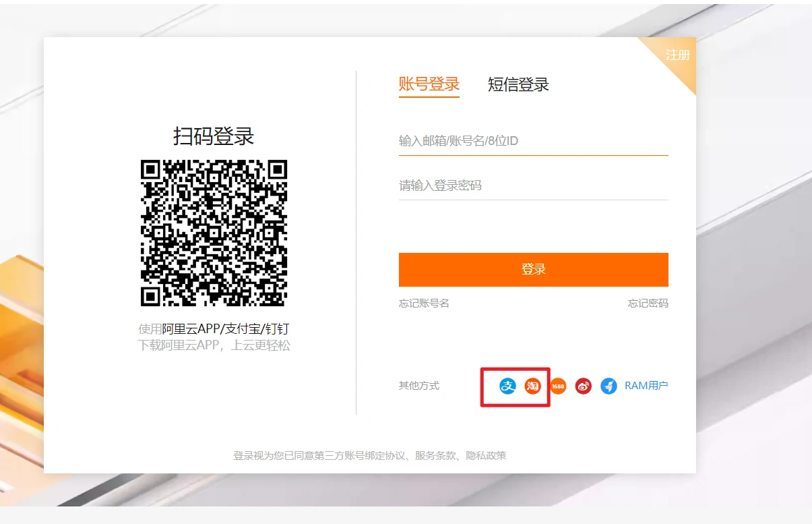Click the password input field
The image size is (812, 524).
pos(533,185)
